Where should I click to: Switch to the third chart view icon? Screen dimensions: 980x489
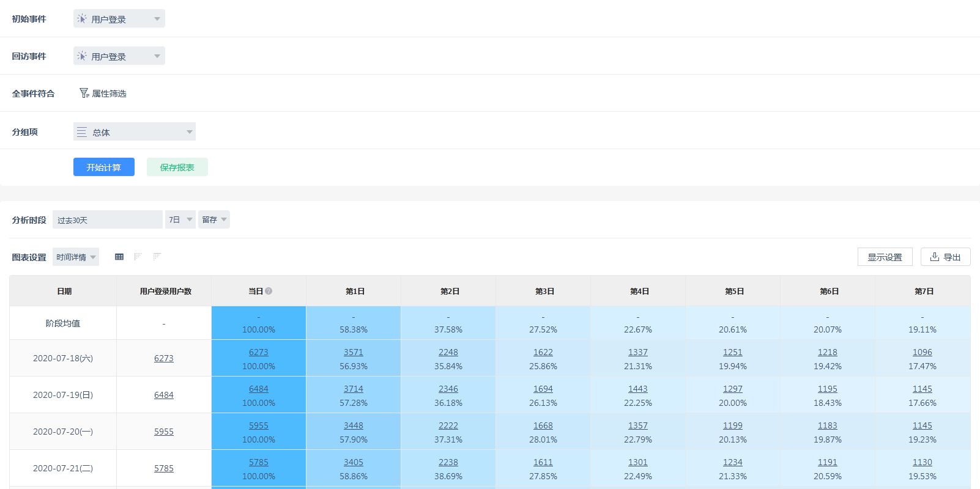pos(157,257)
